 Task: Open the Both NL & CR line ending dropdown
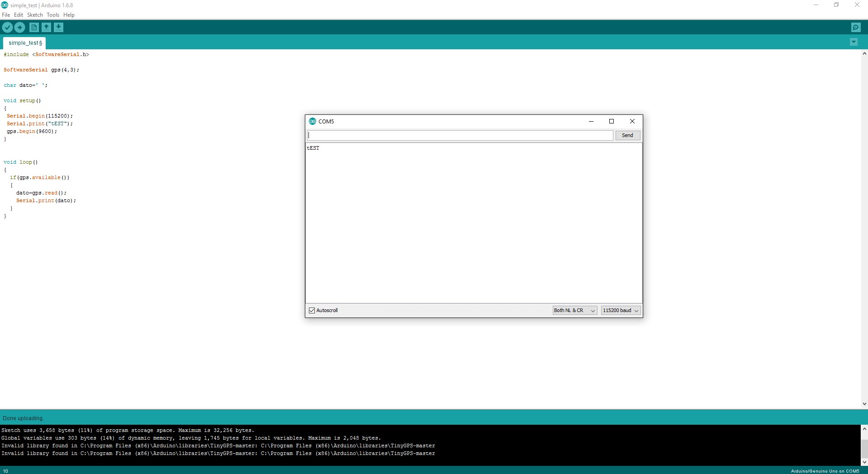coord(574,310)
